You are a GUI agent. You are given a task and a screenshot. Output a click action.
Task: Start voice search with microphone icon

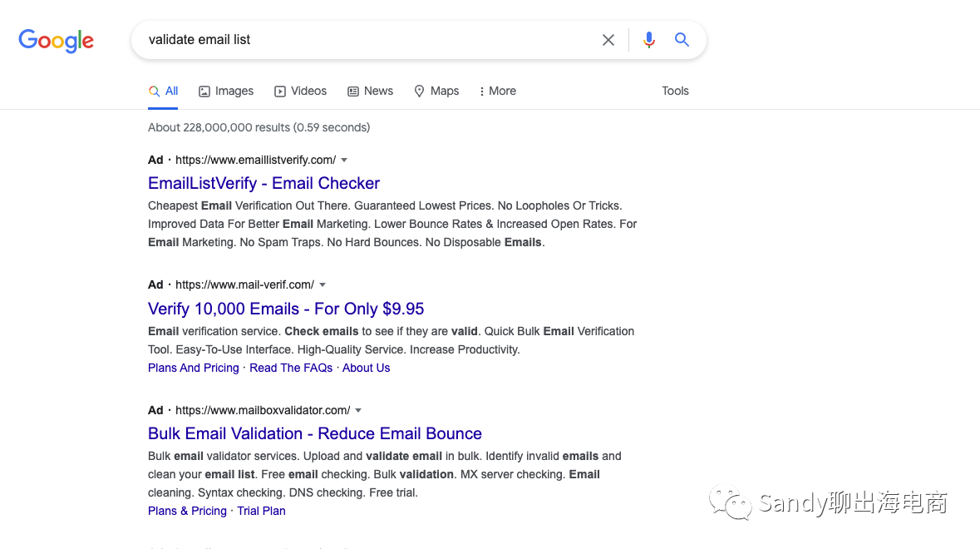coord(649,40)
